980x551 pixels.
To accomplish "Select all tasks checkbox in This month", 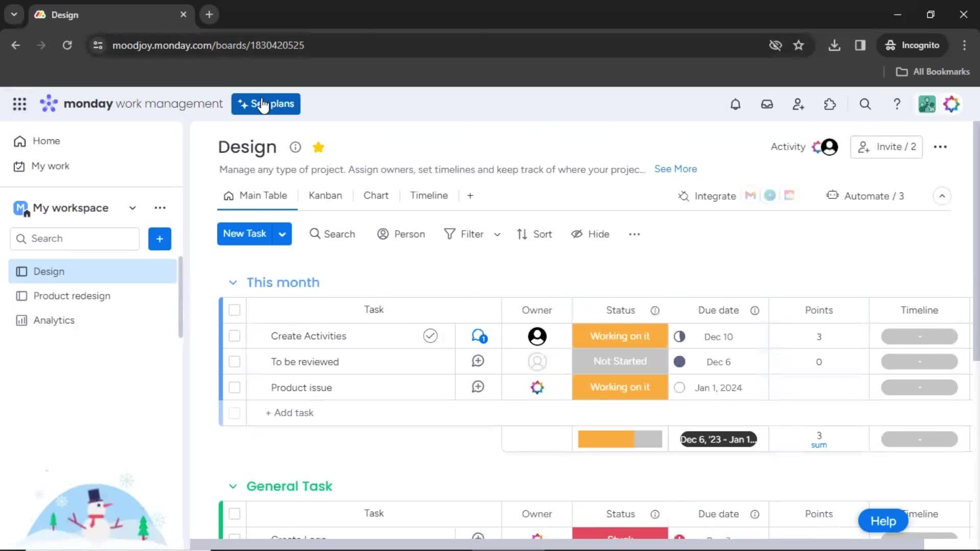I will pyautogui.click(x=234, y=310).
